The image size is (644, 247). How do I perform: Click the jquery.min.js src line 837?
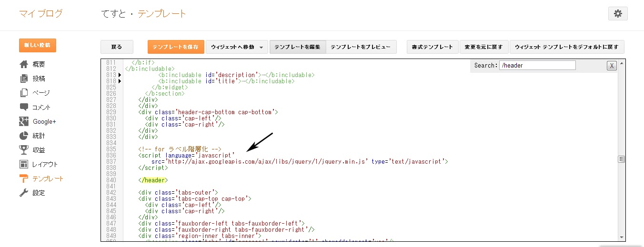point(300,162)
